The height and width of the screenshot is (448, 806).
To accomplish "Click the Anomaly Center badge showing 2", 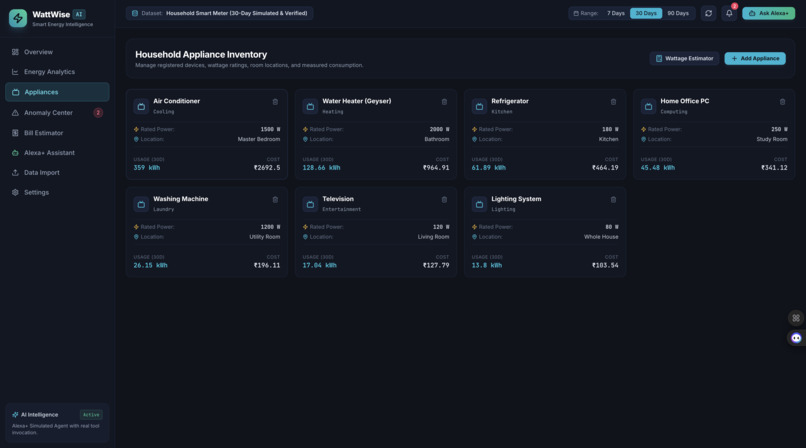I will coord(98,113).
